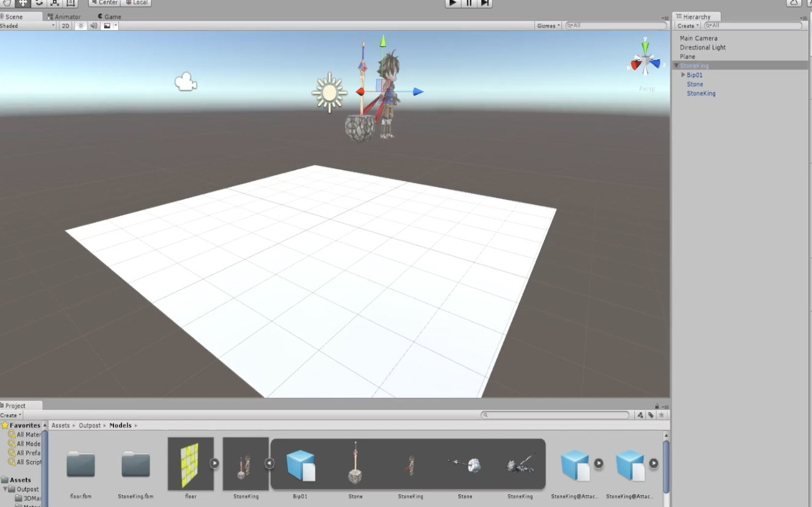Select the Rotate tool

(x=39, y=3)
